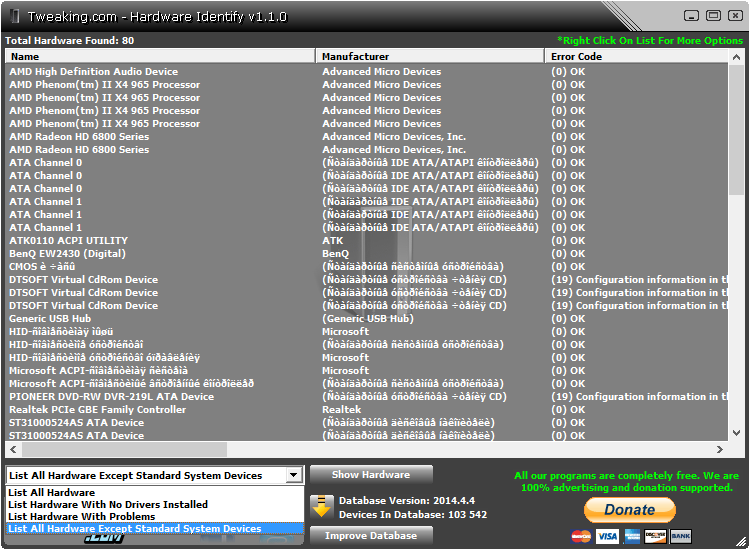Click the VISA card icon
The image size is (750, 550).
(607, 537)
